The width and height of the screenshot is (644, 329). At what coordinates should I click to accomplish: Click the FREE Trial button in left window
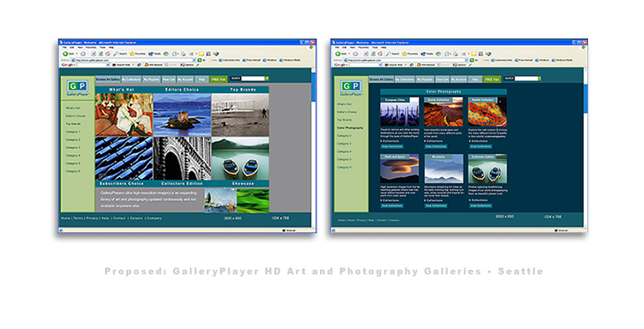coord(219,79)
